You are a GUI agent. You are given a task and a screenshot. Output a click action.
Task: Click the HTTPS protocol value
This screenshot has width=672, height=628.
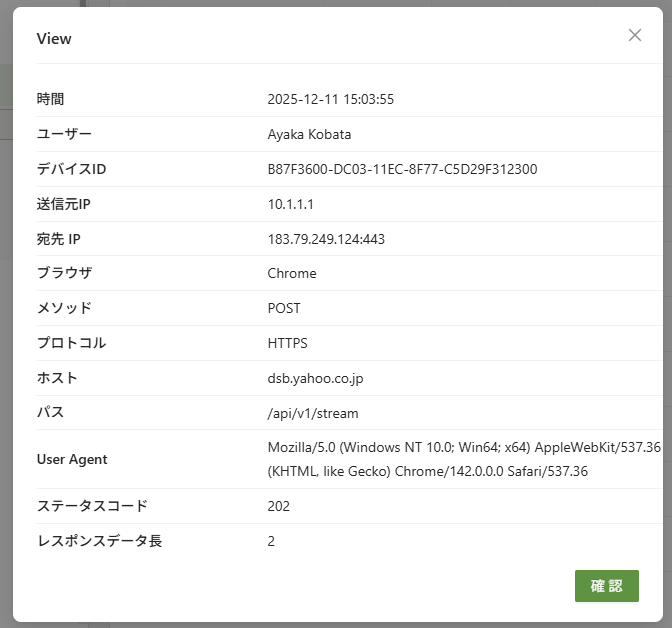pyautogui.click(x=288, y=343)
